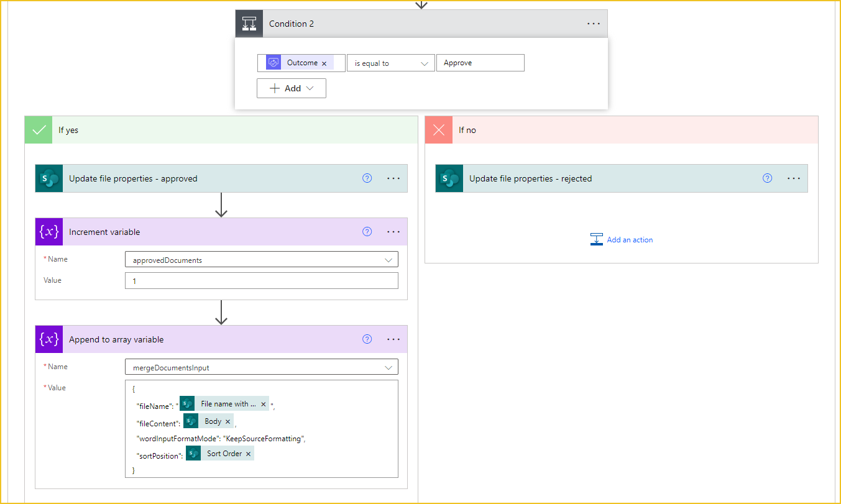Expand Update file properties - approved action
Image resolution: width=841 pixels, height=504 pixels.
[x=221, y=178]
